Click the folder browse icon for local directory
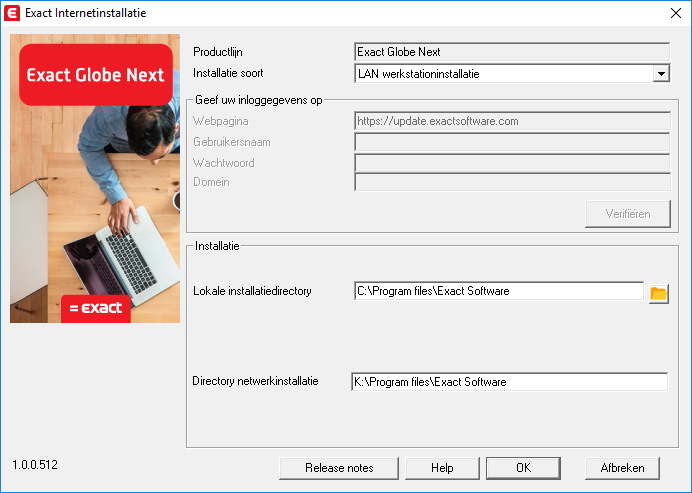Screen dimensions: 692x493 [658, 294]
